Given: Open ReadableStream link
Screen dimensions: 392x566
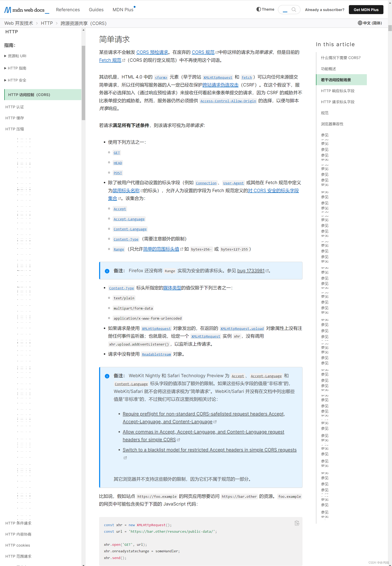Looking at the screenshot, I should pos(156,354).
